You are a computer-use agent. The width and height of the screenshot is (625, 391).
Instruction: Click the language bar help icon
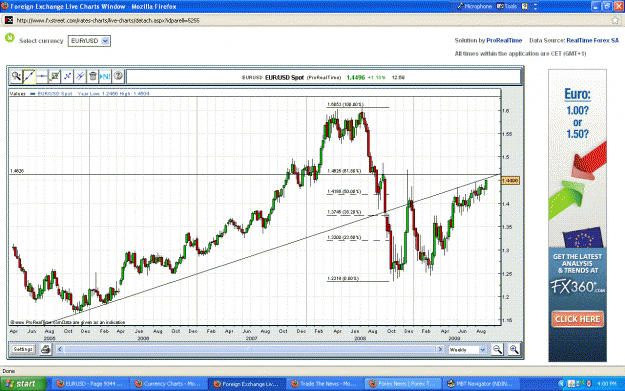pyautogui.click(x=525, y=6)
